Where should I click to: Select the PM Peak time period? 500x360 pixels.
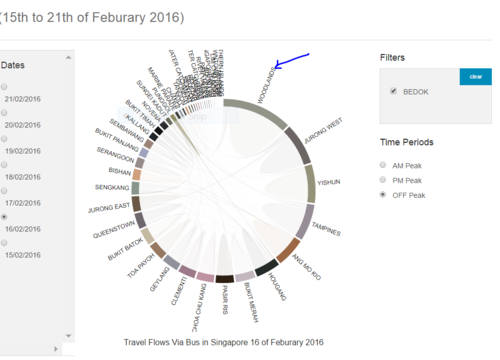coord(383,180)
